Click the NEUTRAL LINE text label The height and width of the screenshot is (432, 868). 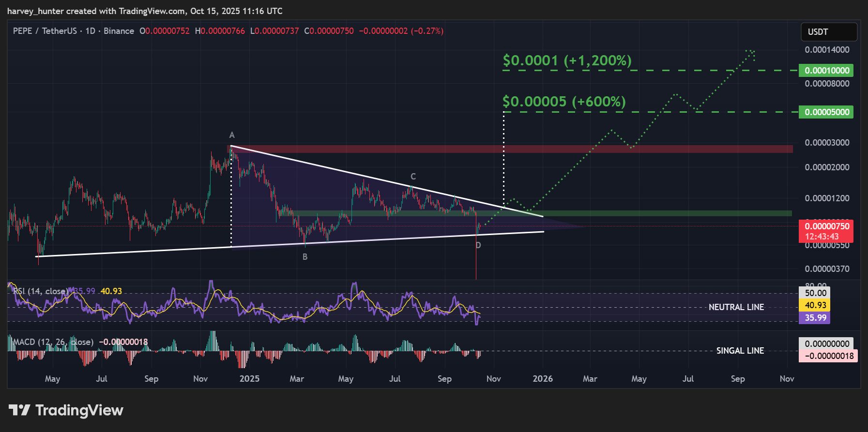[x=736, y=307]
